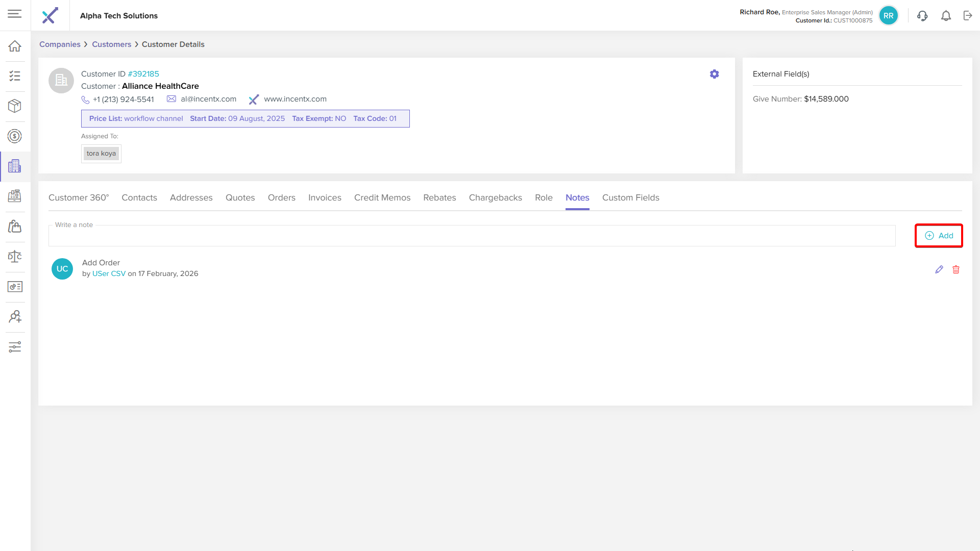Open customer ID #392185 link
Image resolution: width=980 pixels, height=551 pixels.
click(x=143, y=74)
